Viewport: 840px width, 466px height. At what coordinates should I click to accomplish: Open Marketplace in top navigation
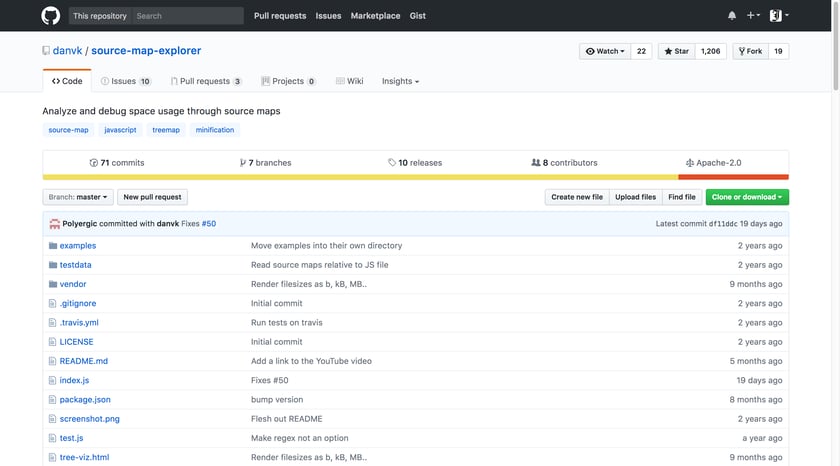376,16
